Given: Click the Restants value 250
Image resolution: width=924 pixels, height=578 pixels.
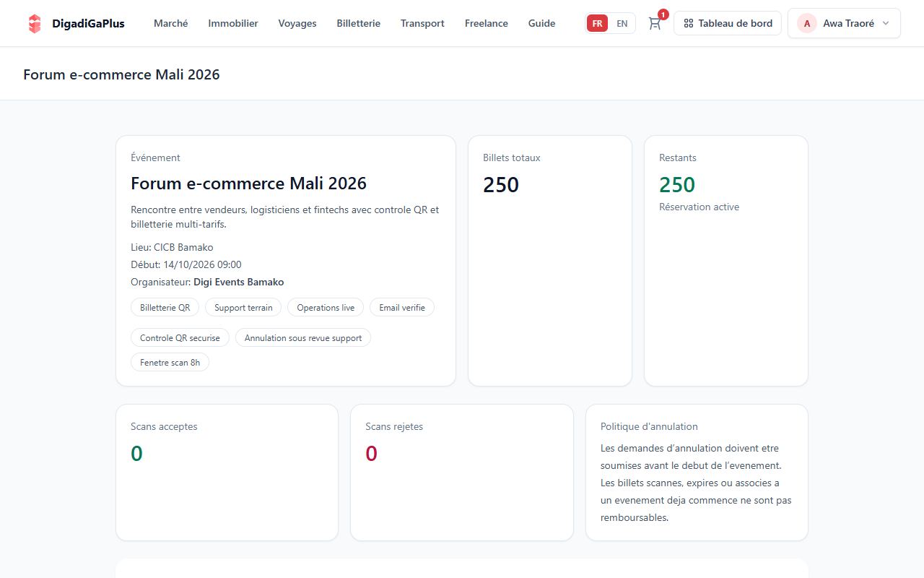Looking at the screenshot, I should point(677,185).
